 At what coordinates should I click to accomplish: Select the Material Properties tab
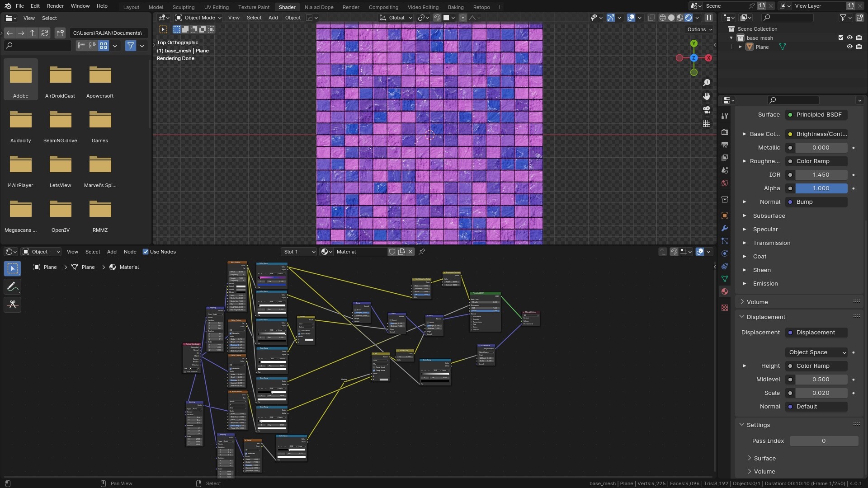point(725,291)
